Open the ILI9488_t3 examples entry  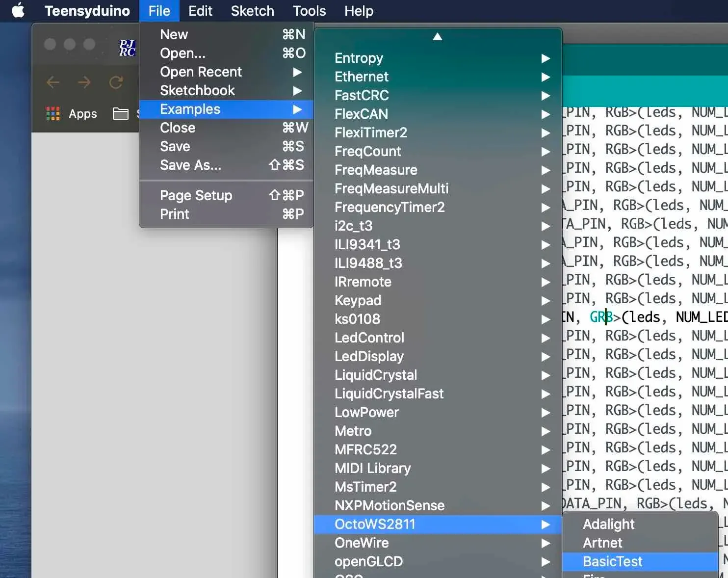pyautogui.click(x=438, y=263)
